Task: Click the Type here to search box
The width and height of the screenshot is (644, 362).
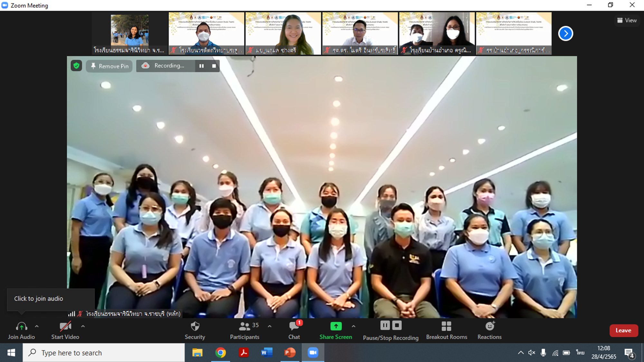Action: tap(104, 353)
